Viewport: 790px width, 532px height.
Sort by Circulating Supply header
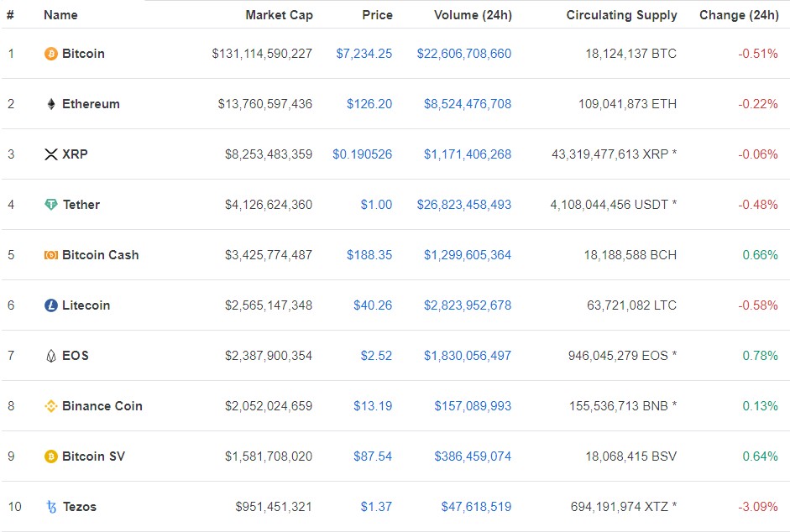(622, 15)
